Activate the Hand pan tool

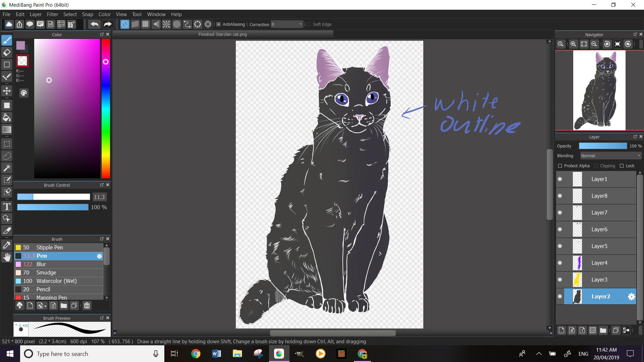(x=7, y=257)
